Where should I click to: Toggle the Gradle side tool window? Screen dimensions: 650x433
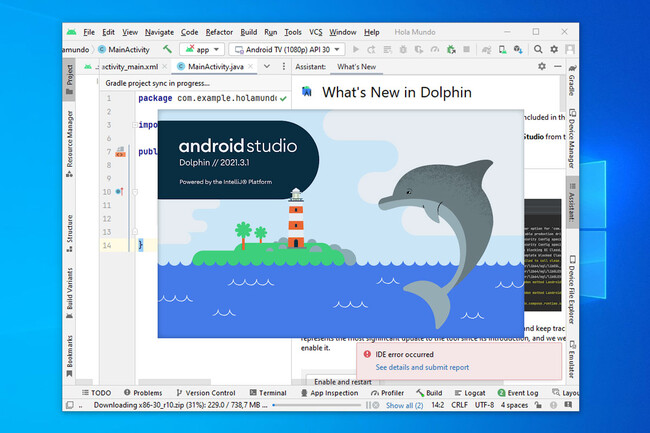[x=572, y=80]
